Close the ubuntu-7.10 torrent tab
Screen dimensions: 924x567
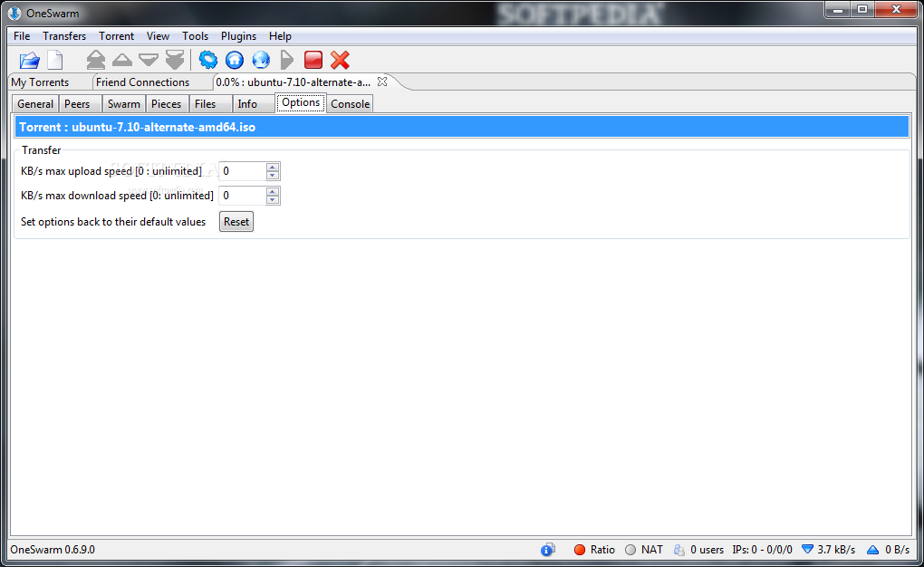pyautogui.click(x=382, y=82)
